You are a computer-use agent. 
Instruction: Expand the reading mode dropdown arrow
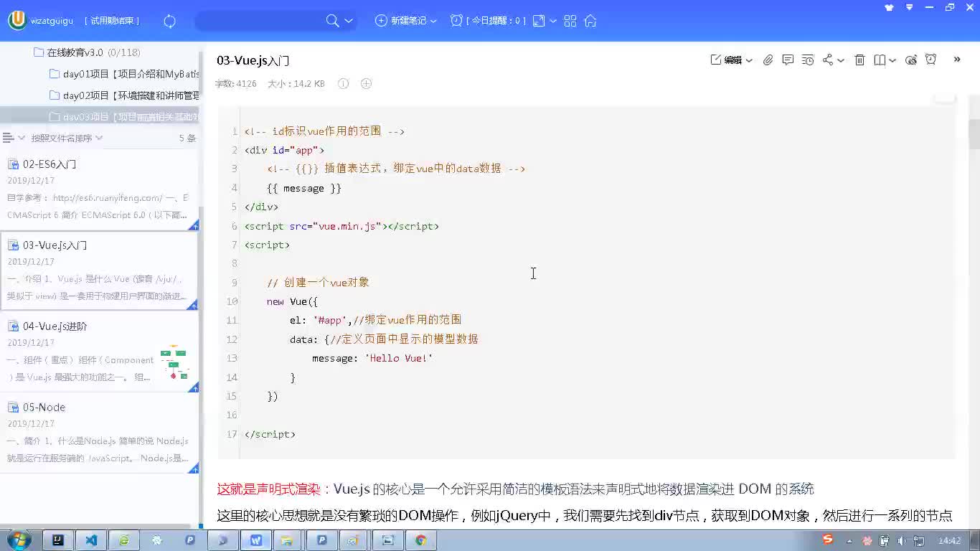click(892, 61)
